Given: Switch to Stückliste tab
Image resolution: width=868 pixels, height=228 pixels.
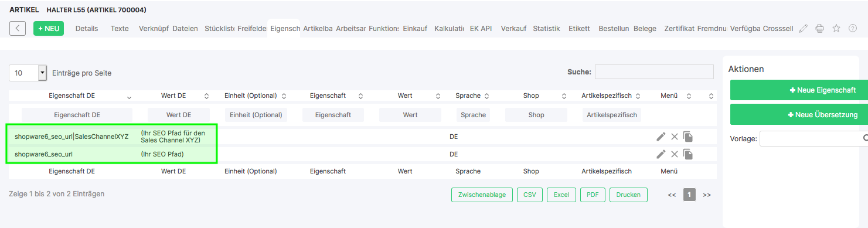Looking at the screenshot, I should click(x=219, y=28).
